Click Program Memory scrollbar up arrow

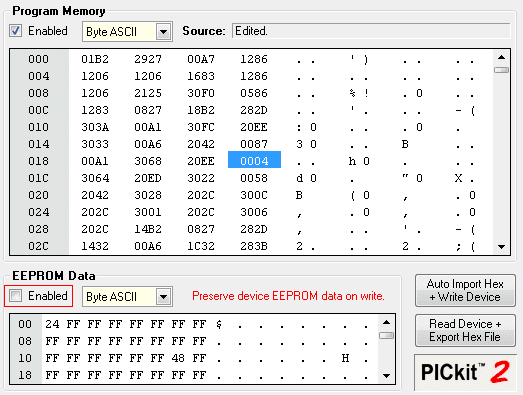[501, 57]
